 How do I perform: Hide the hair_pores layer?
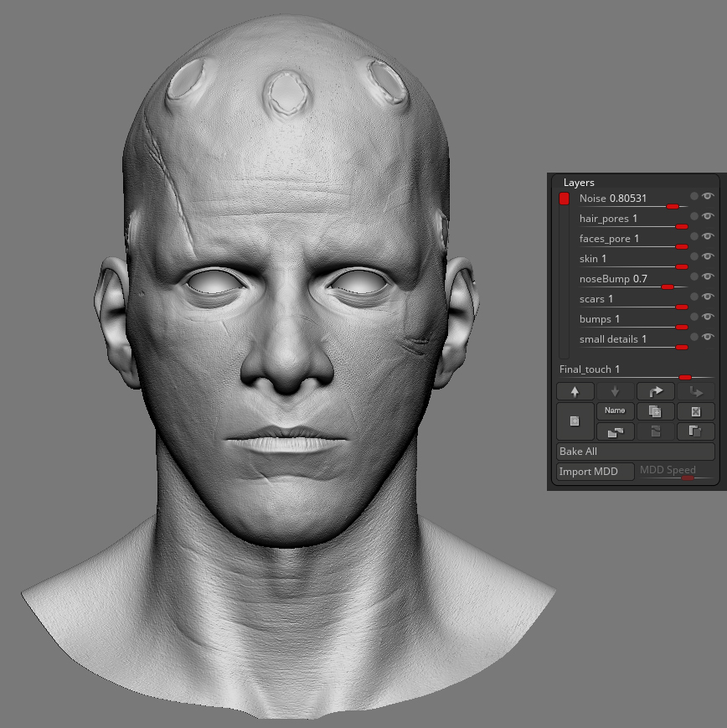(x=708, y=215)
